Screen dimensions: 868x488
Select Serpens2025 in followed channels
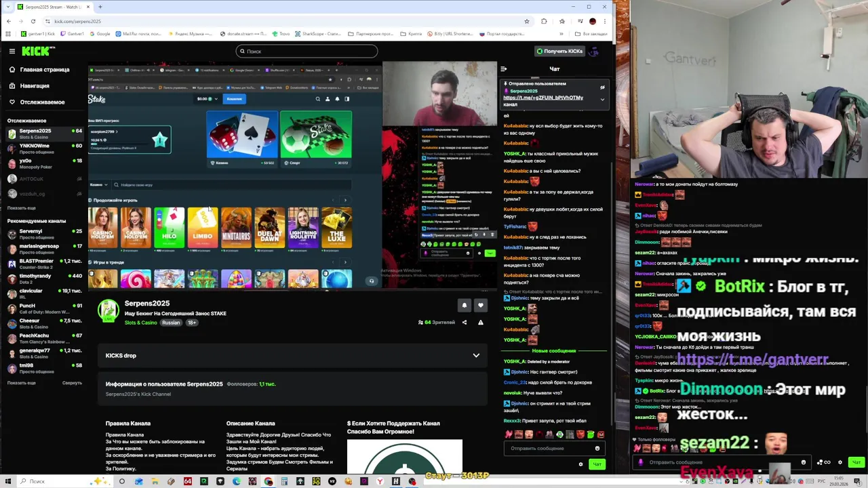44,134
